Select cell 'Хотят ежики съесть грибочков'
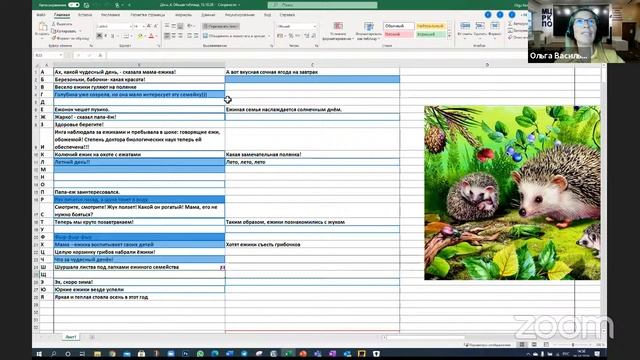 click(312, 244)
